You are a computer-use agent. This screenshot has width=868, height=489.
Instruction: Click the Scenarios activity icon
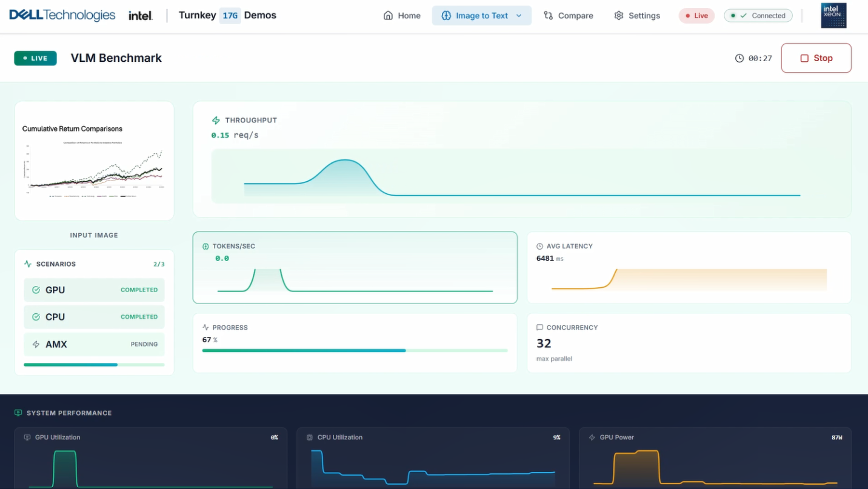[28, 264]
